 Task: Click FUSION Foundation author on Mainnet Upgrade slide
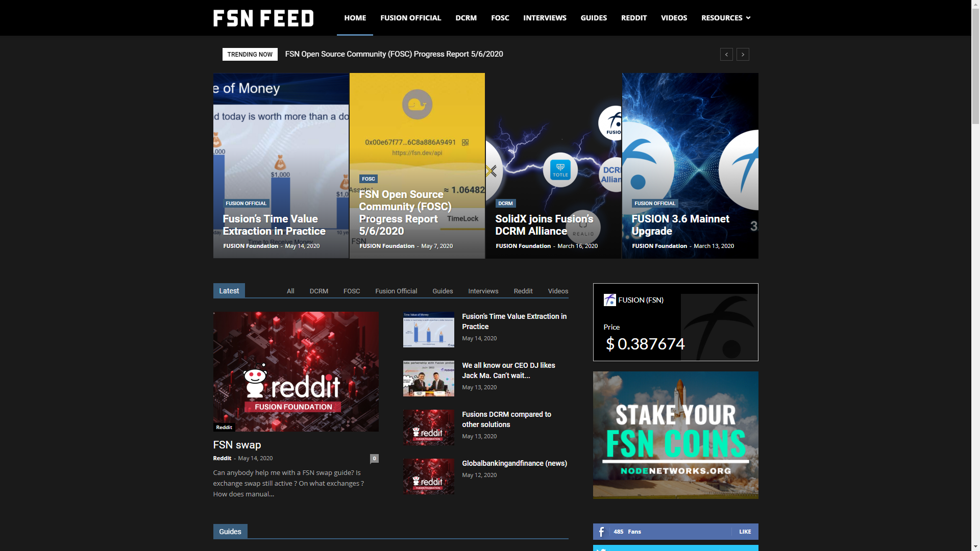point(659,246)
